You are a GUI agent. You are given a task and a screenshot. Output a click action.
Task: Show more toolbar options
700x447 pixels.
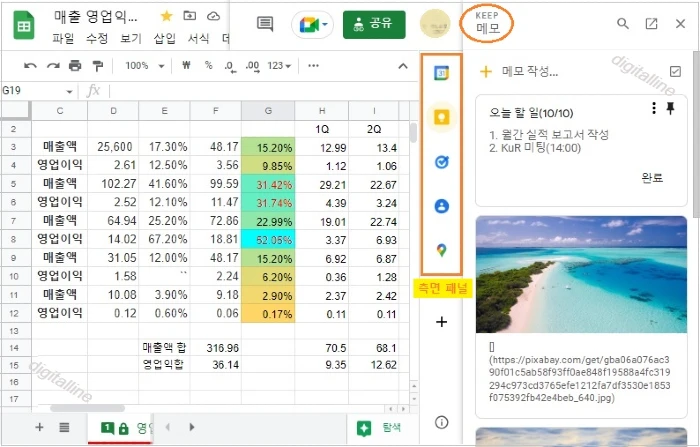(x=313, y=66)
